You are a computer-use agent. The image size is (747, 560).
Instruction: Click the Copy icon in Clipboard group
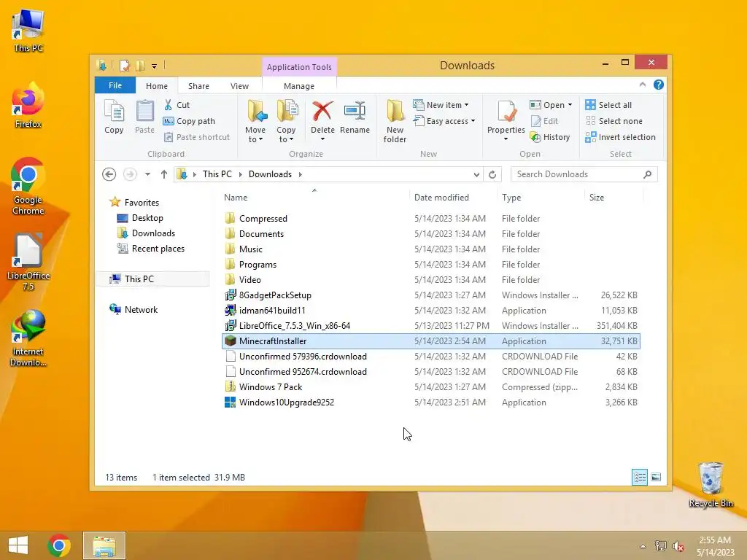(x=114, y=112)
